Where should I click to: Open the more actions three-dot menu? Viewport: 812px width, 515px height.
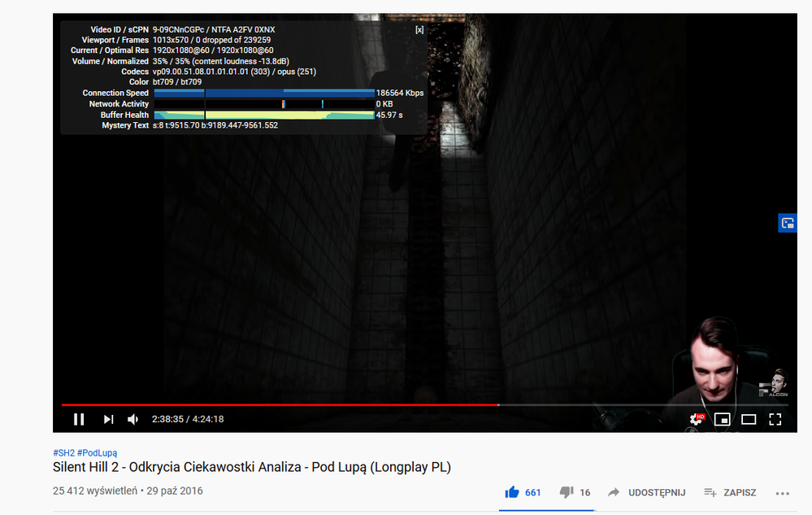pos(783,493)
